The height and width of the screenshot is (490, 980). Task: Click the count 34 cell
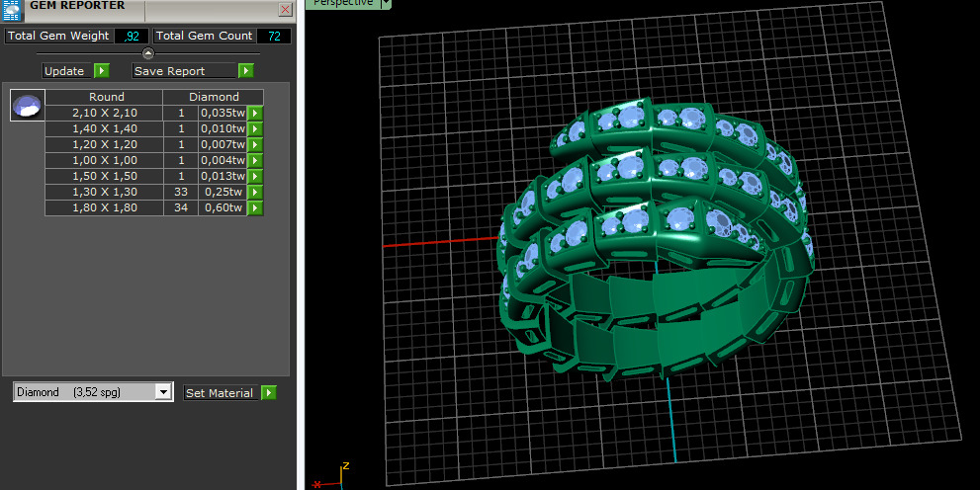click(x=181, y=207)
